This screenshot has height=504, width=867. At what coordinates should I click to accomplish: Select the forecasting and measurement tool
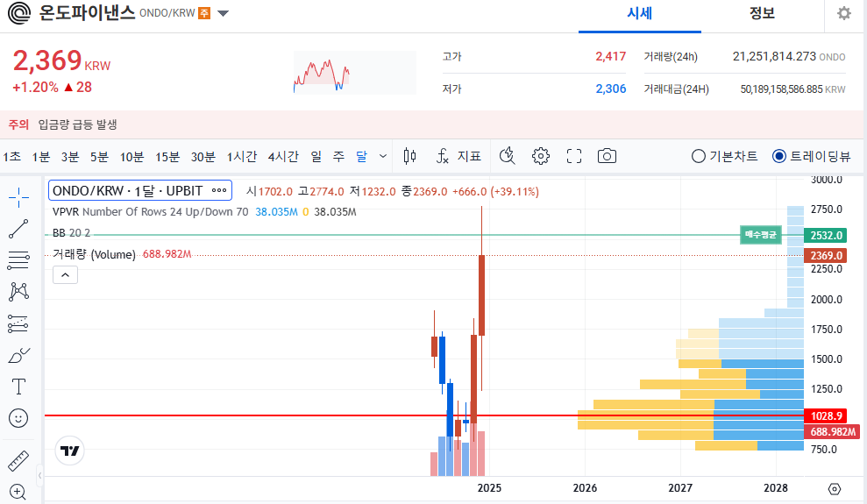(x=18, y=323)
